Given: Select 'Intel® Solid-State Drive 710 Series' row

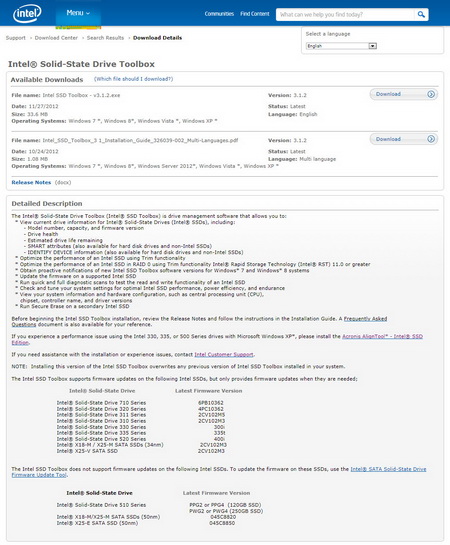Looking at the screenshot, I should point(101,403).
